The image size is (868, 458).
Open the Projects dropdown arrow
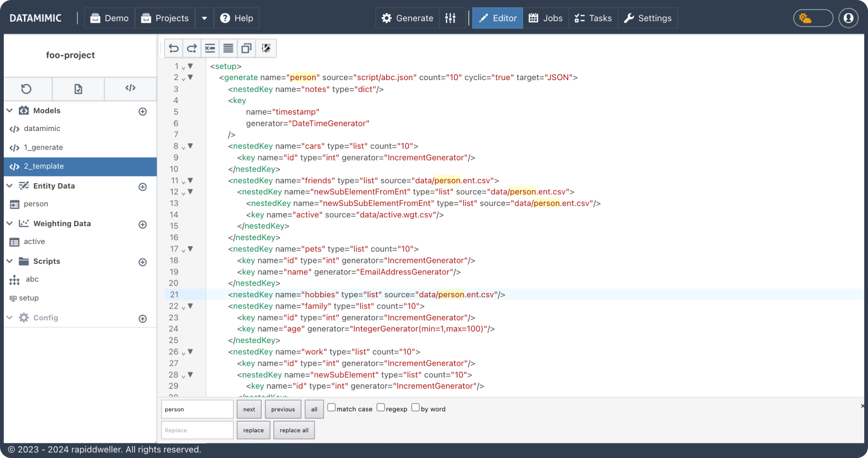[204, 18]
